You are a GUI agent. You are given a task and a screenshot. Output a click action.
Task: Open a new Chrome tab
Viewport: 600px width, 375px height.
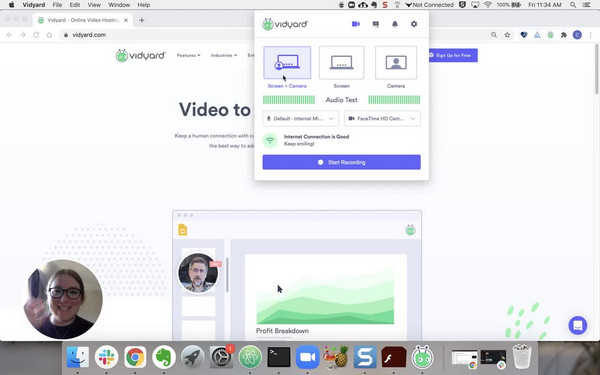coord(142,20)
